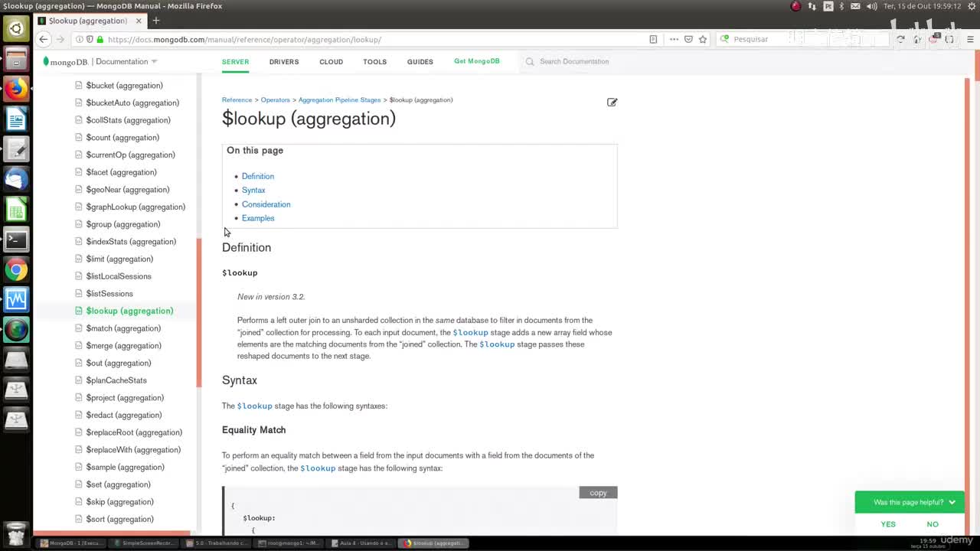This screenshot has width=980, height=551.
Task: Open $replaceRoot (aggregation) in sidebar
Action: (134, 432)
